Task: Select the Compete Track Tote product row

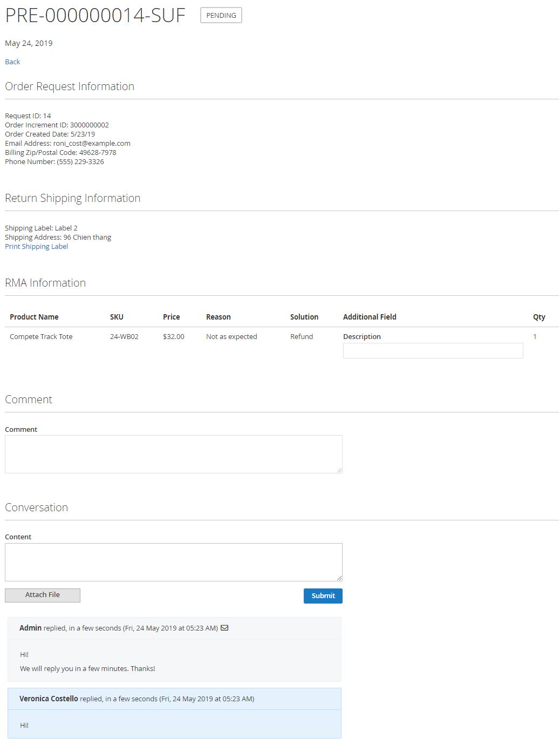Action: 41,337
